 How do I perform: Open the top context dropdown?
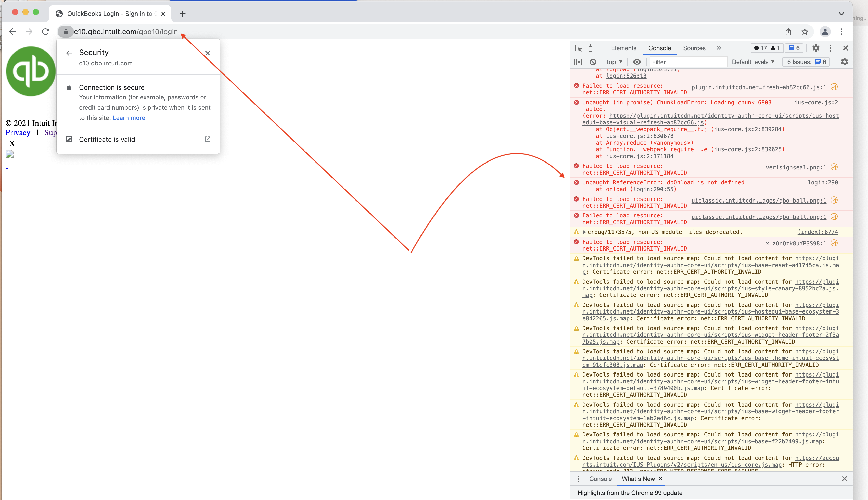pos(614,62)
